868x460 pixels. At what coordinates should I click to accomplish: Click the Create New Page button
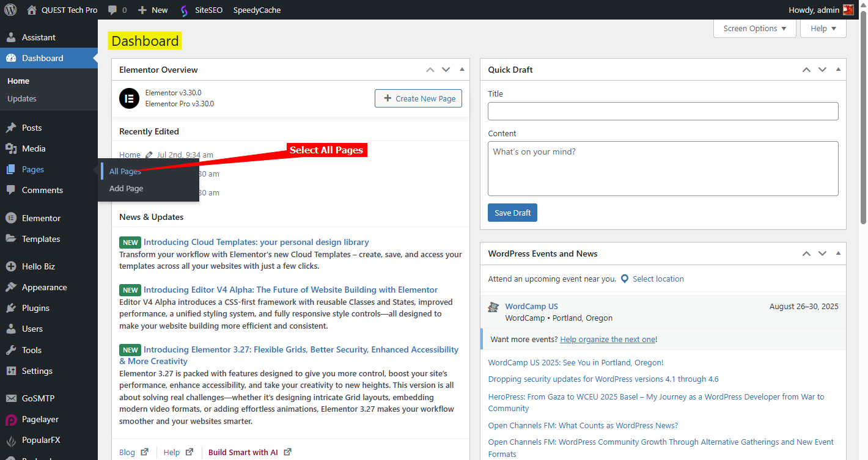coord(418,98)
